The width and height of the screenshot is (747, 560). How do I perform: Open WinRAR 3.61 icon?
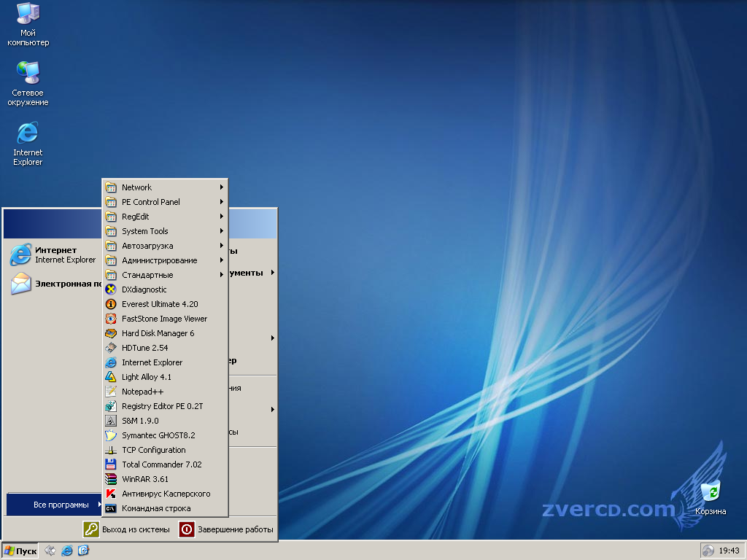111,479
